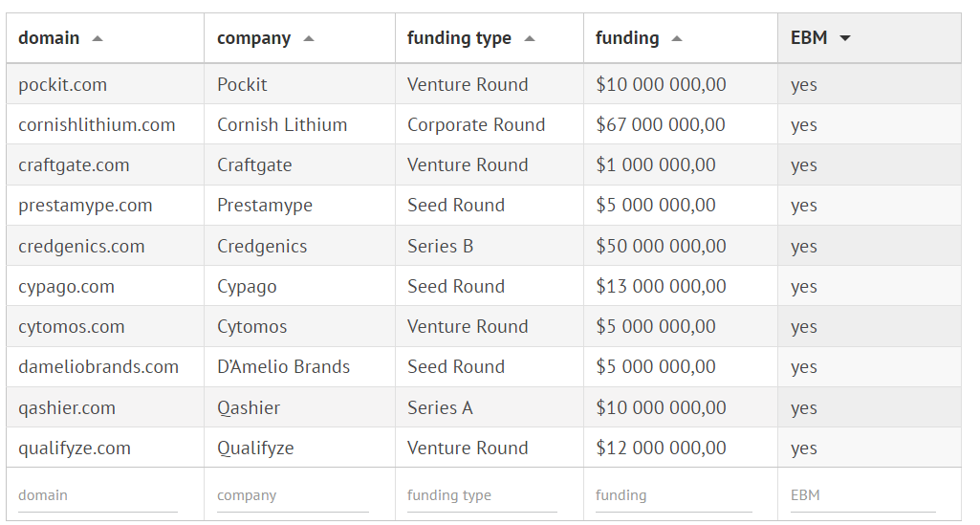980x525 pixels.
Task: Click the $67 000 000,00 funding cell
Action: (661, 124)
